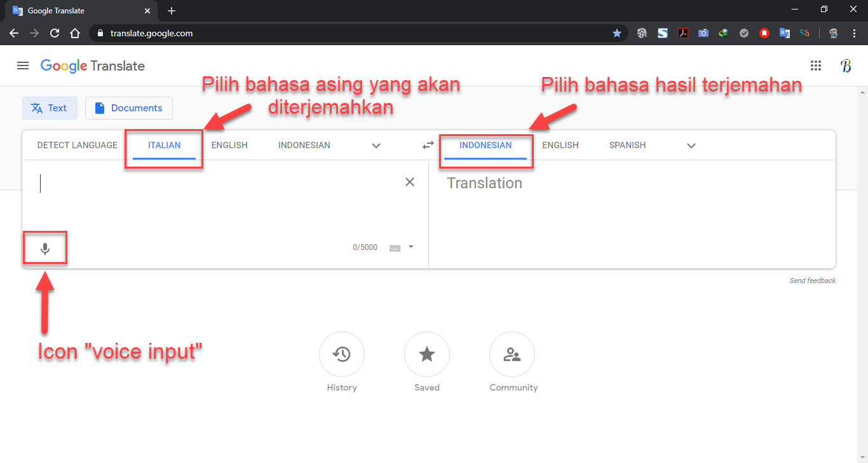Viewport: 868px width, 463px height.
Task: Click the Send feedback link
Action: [x=813, y=280]
